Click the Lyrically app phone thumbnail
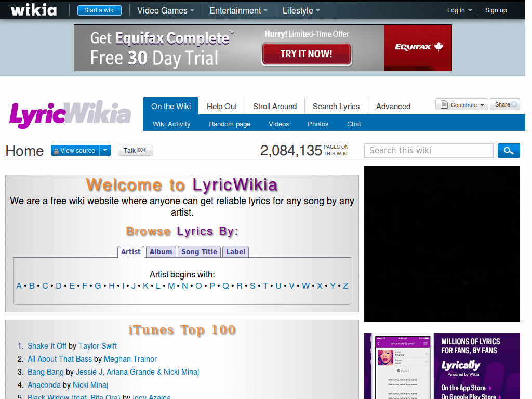 tap(403, 367)
